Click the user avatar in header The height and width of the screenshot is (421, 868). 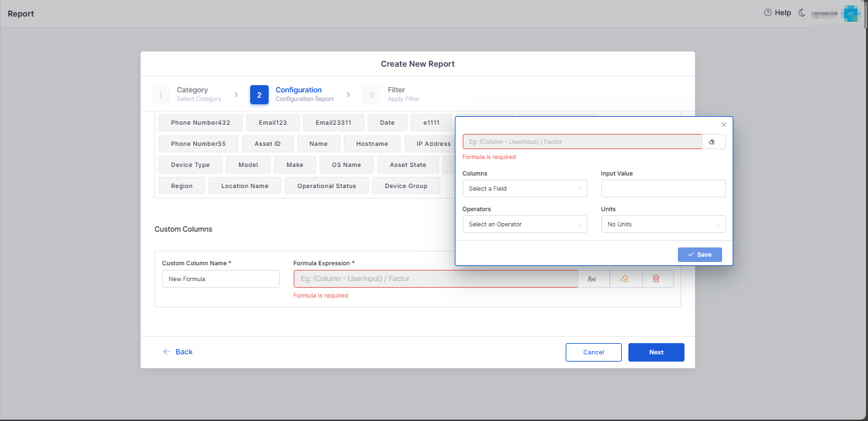[x=850, y=13]
